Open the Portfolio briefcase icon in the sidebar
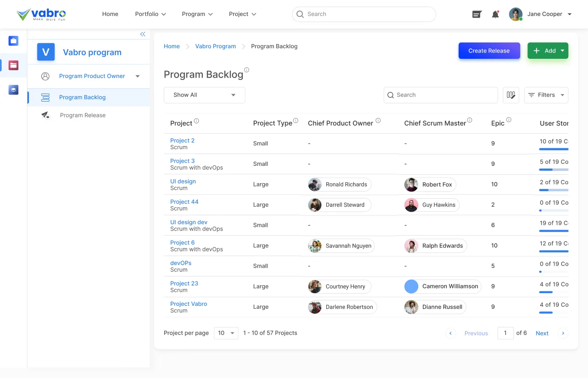 click(13, 41)
